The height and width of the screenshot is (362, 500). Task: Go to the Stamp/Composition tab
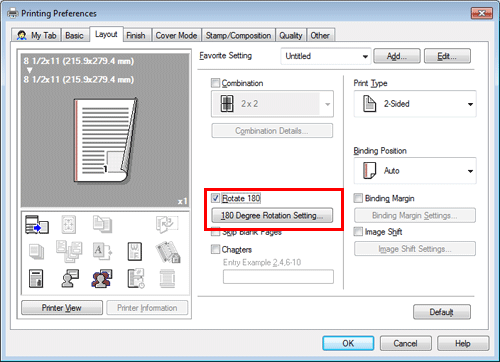tap(238, 35)
